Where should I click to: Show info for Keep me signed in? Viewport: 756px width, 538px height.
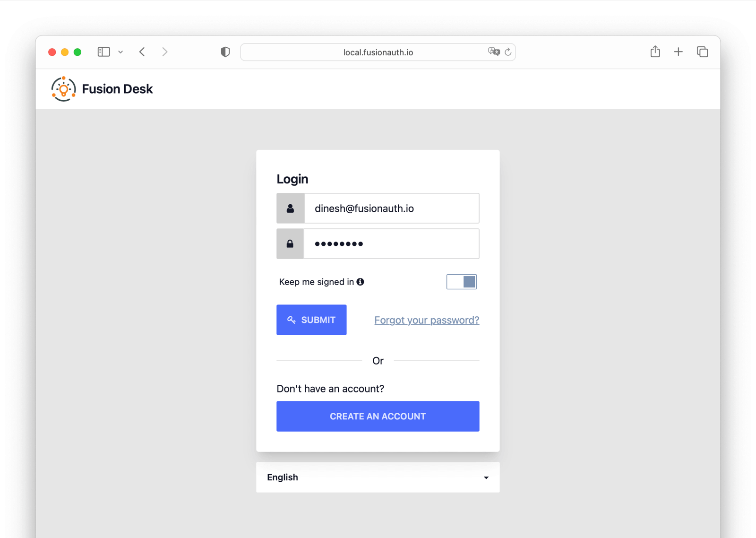pos(361,282)
